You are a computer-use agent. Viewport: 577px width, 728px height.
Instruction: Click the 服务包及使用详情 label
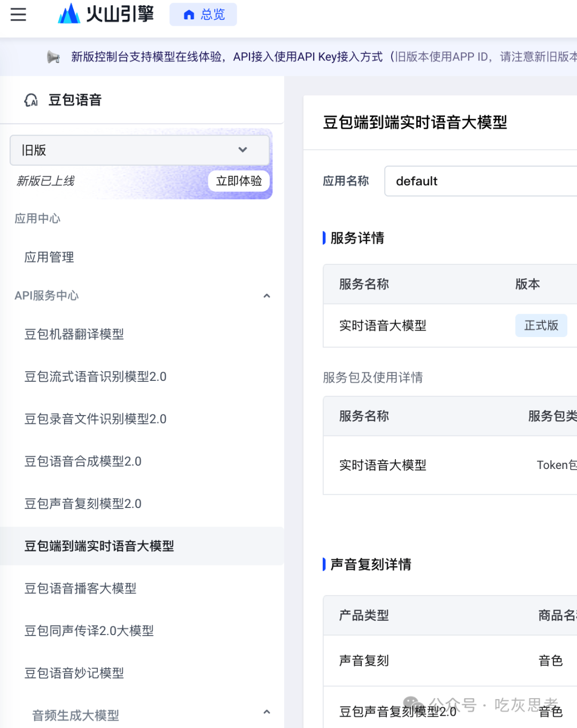point(373,378)
